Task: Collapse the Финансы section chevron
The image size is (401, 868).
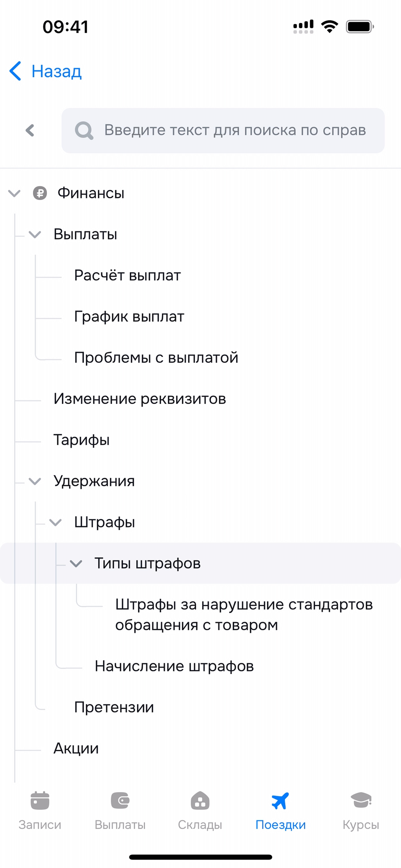Action: tap(14, 194)
